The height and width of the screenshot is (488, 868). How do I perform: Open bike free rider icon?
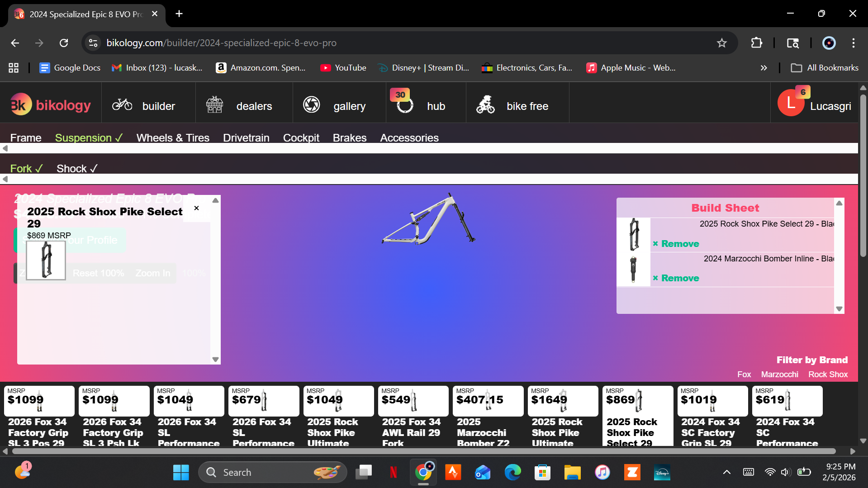[485, 104]
